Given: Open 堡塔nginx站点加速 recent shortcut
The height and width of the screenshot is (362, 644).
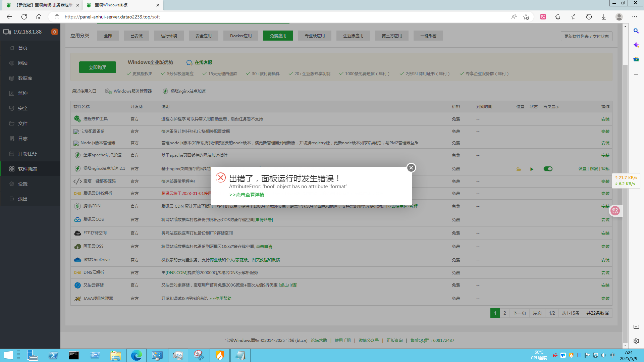Looking at the screenshot, I should pos(184,91).
